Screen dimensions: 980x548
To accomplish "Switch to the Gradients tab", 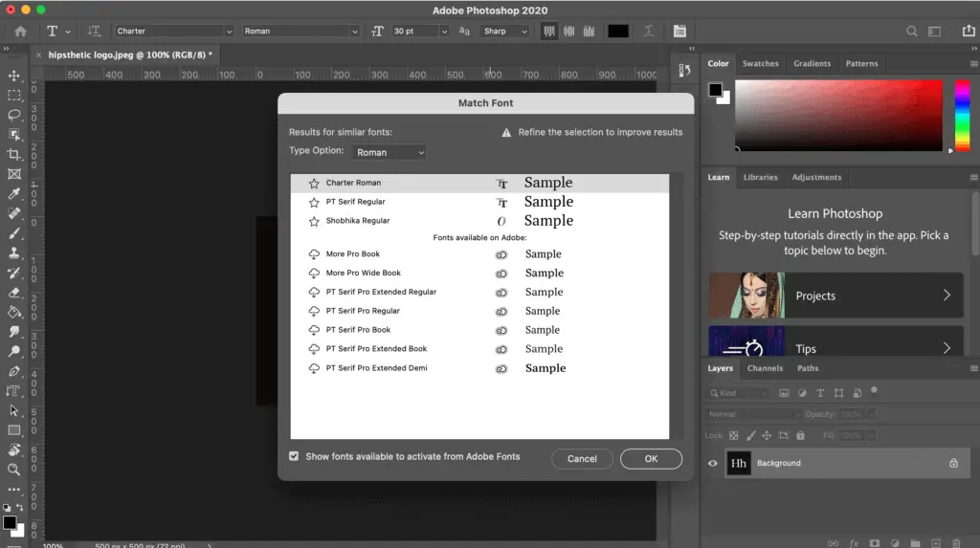I will tap(812, 64).
